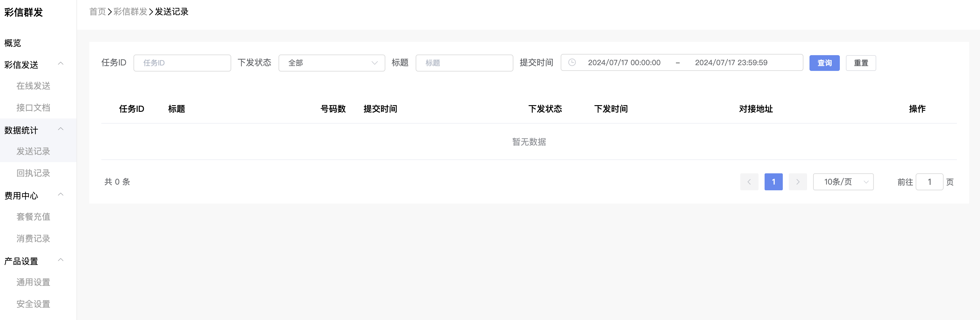The width and height of the screenshot is (980, 320).
Task: Click the 提交时间 column header
Action: [x=380, y=109]
